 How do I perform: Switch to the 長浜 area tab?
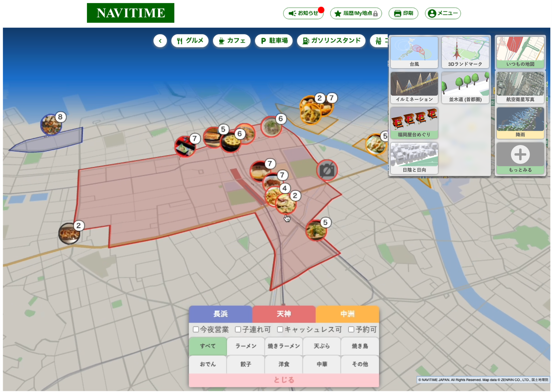[221, 314]
